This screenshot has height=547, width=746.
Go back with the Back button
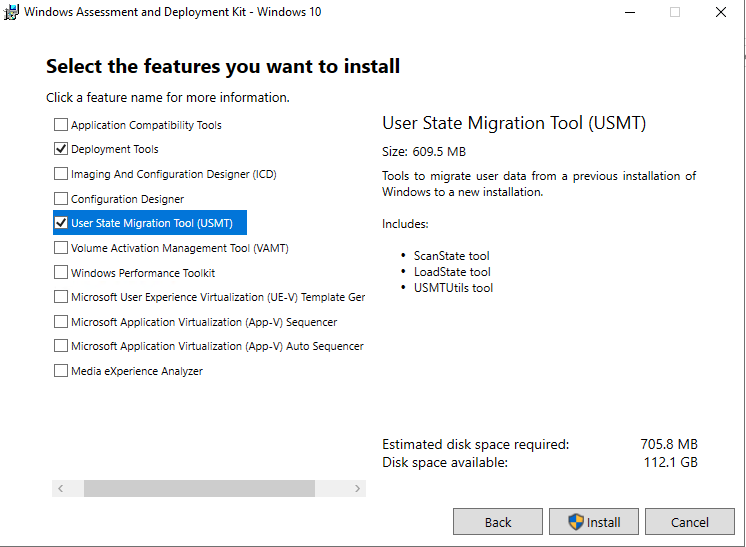pos(498,522)
